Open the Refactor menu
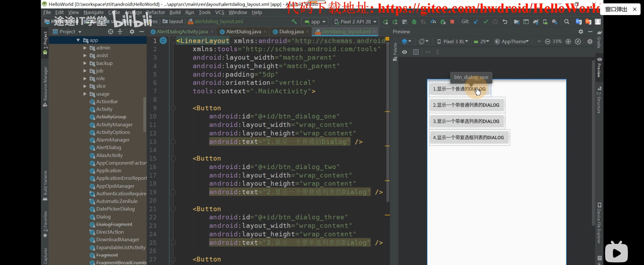Screen dimensions: 644x265 point(155,12)
